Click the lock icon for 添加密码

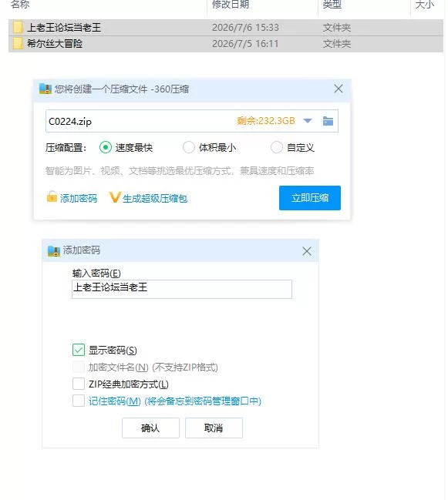pyautogui.click(x=52, y=196)
